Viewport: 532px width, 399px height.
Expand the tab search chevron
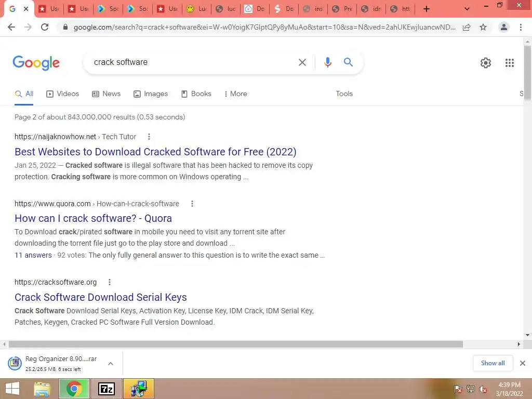467,9
